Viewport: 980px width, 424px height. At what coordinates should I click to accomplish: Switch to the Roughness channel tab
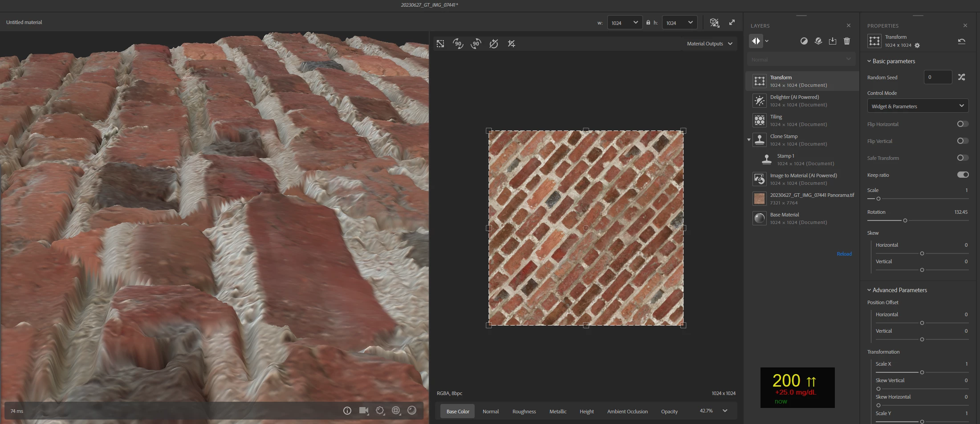(x=524, y=411)
